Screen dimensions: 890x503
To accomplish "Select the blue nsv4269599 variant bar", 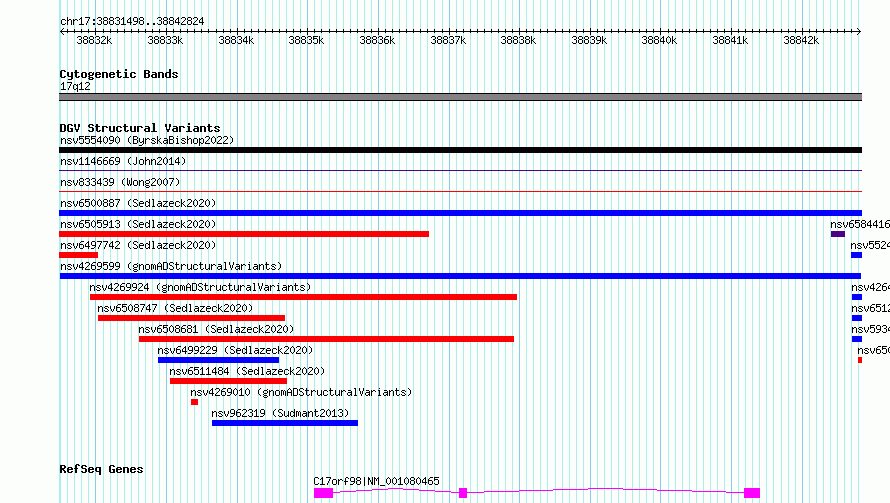I will (460, 276).
